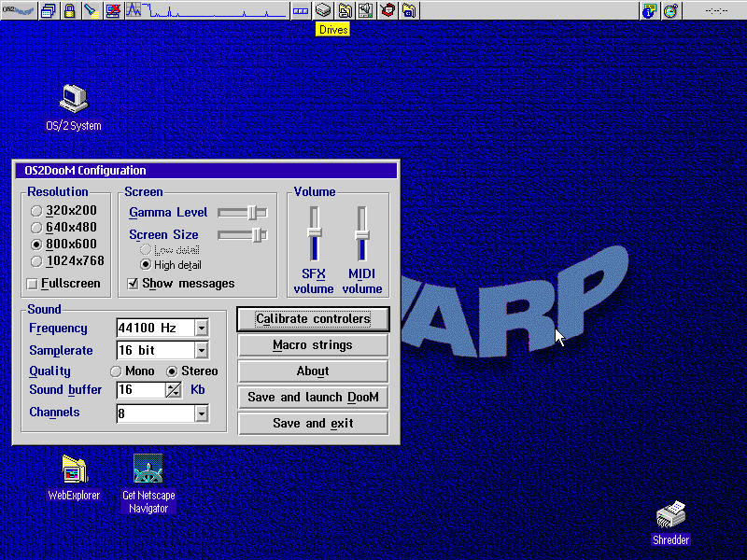Click the padlock lockup icon
The height and width of the screenshot is (560, 747).
[x=70, y=10]
